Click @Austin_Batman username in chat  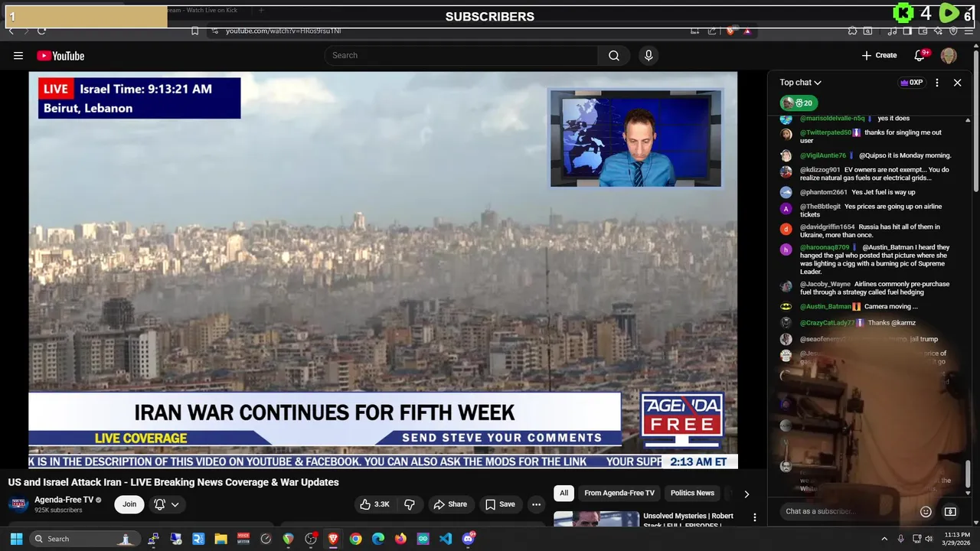[x=825, y=306]
